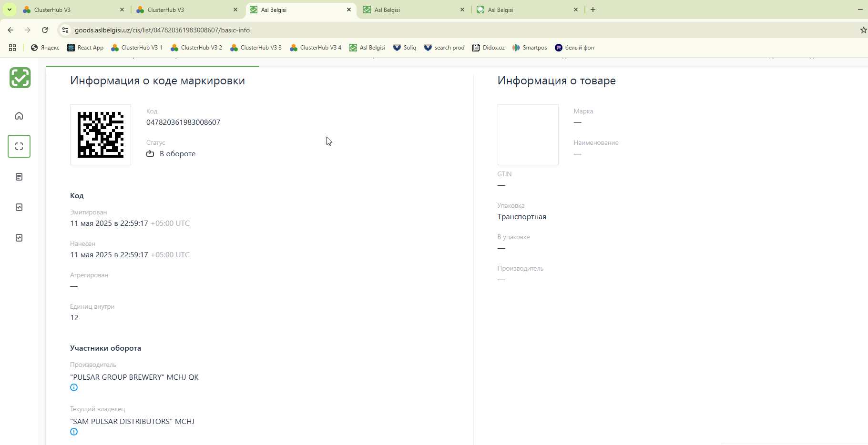Switch to second ClusterHub V3 tab
868x445 pixels.
(186, 10)
